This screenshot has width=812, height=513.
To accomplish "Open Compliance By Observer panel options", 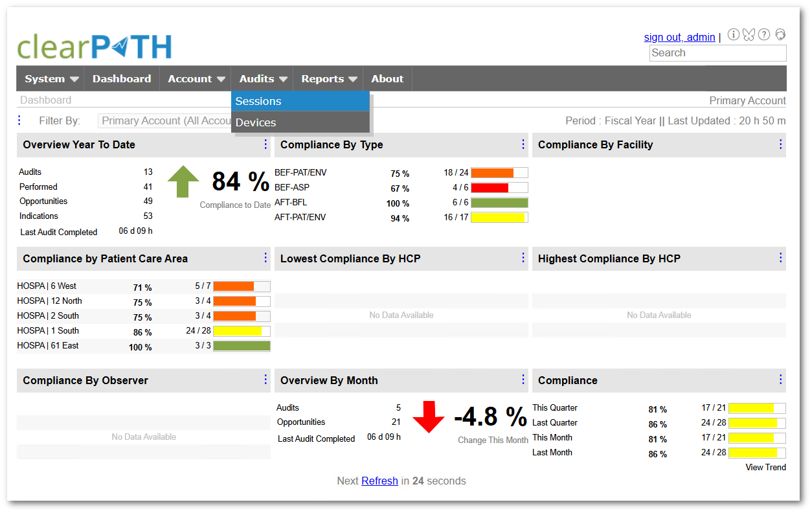I will pos(265,380).
